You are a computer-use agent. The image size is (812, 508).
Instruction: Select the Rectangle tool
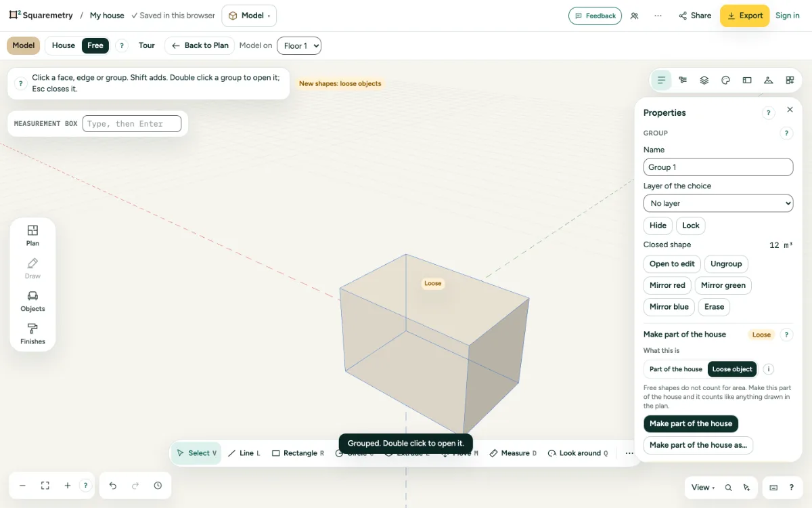click(x=298, y=453)
